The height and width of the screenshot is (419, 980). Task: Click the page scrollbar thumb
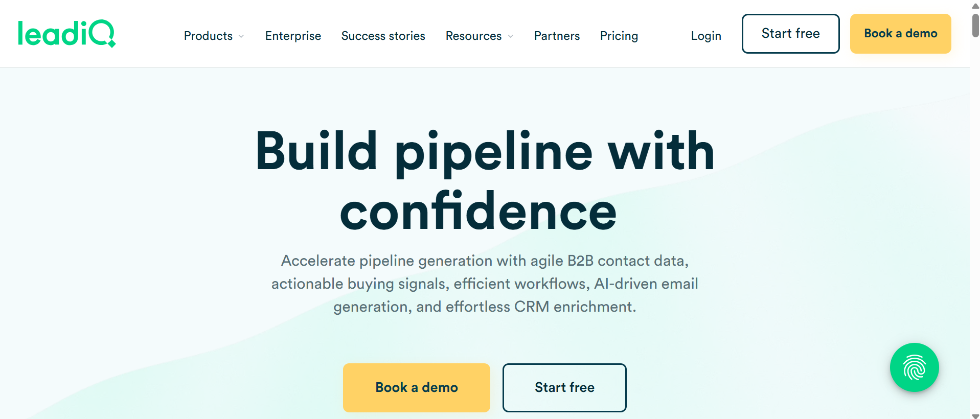[x=975, y=26]
